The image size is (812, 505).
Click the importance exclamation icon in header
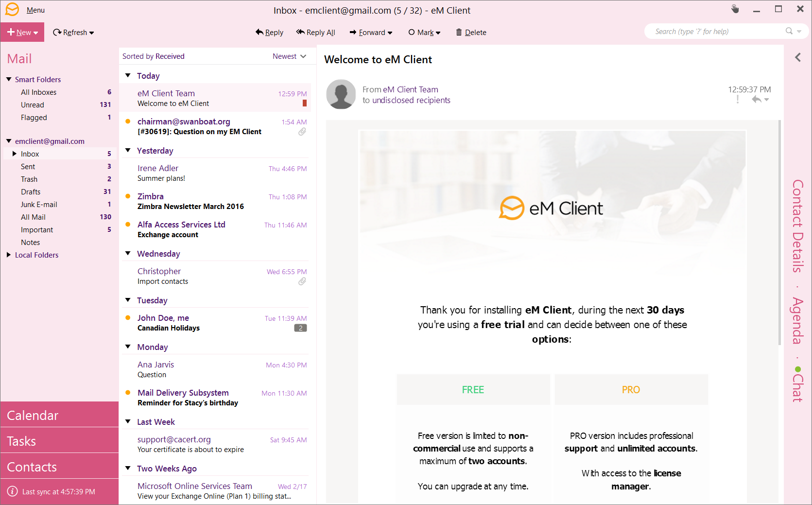coord(738,100)
